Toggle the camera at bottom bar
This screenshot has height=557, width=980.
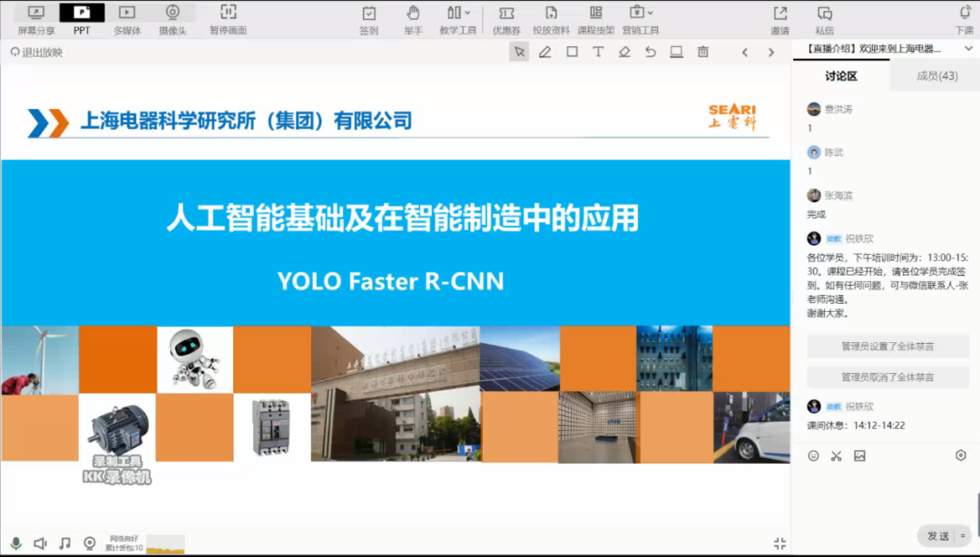90,542
